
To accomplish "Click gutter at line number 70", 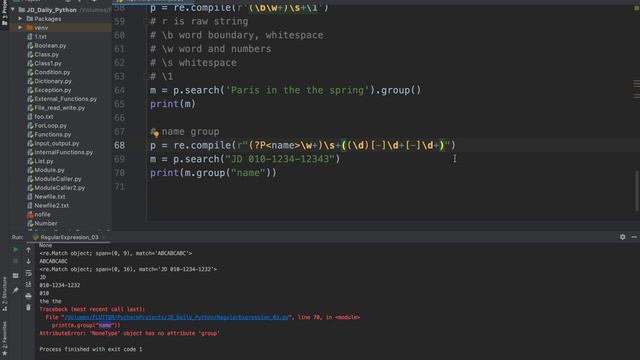I will pos(120,173).
